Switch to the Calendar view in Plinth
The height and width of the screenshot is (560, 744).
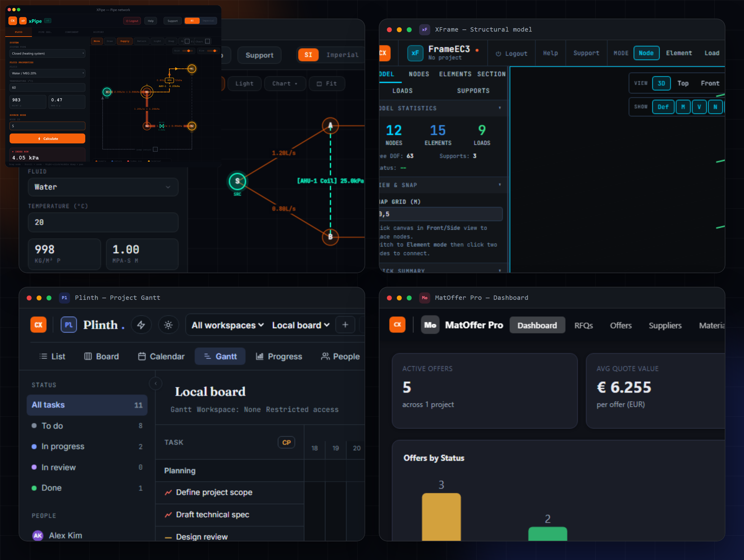click(x=162, y=356)
